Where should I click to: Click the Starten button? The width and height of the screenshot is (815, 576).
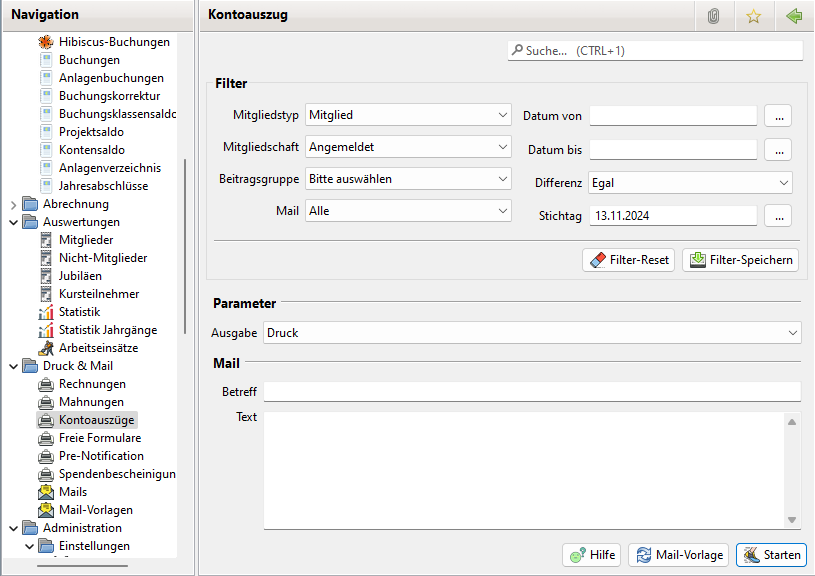771,555
